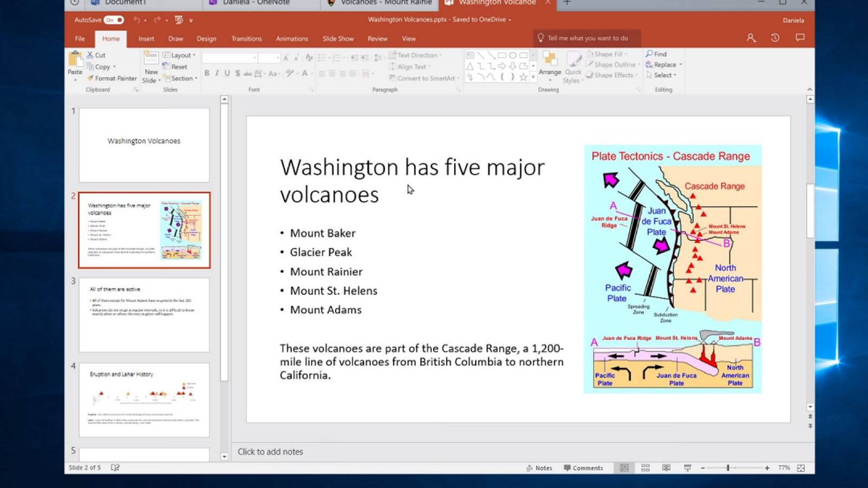Switch to Reading View
Image resolution: width=868 pixels, height=488 pixels.
[666, 468]
